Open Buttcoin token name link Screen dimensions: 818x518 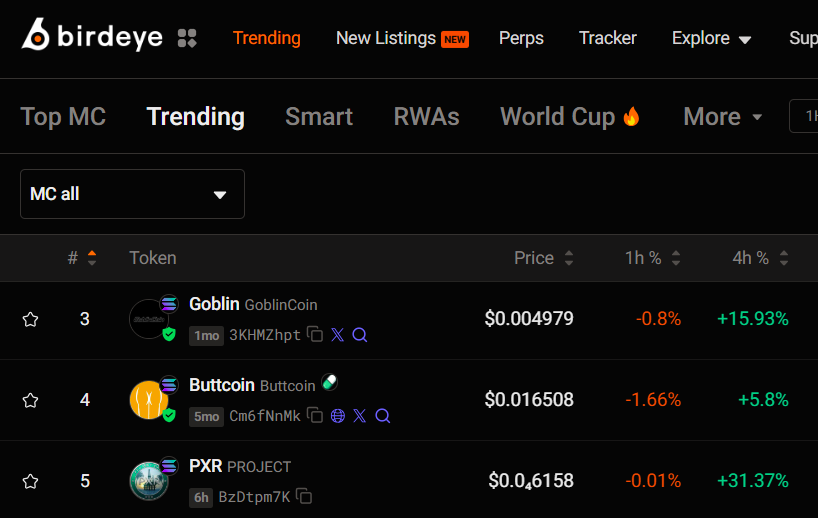pyautogui.click(x=222, y=385)
